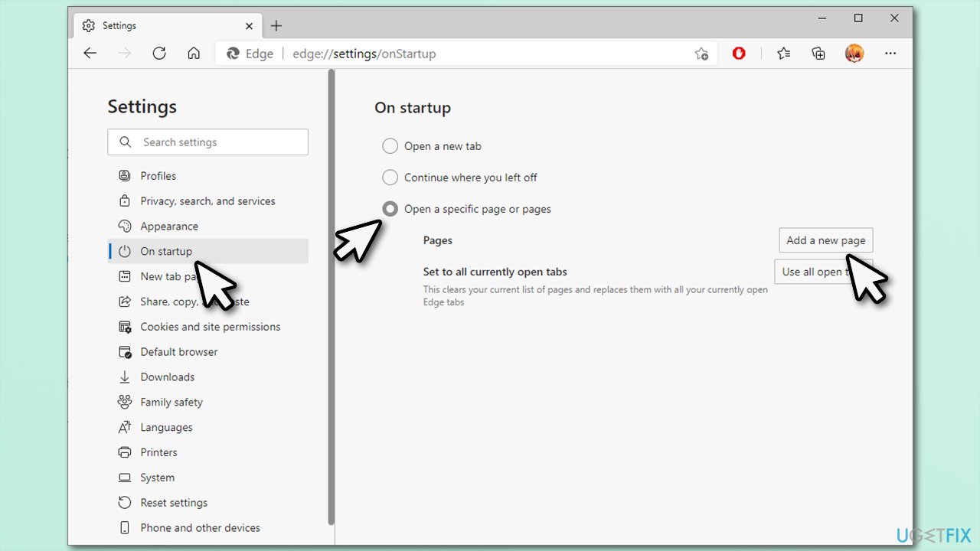Open the Appearance settings

[x=169, y=226]
